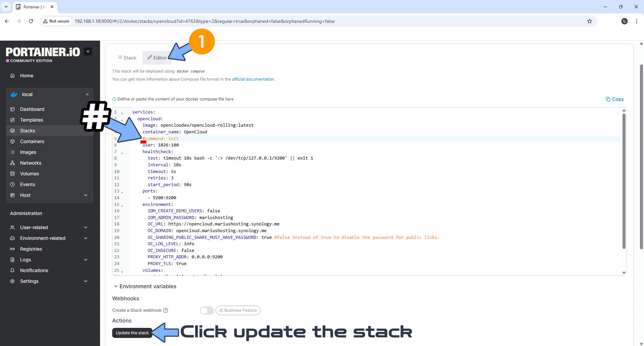Open the Registries page
The width and height of the screenshot is (644, 346).
coord(31,249)
